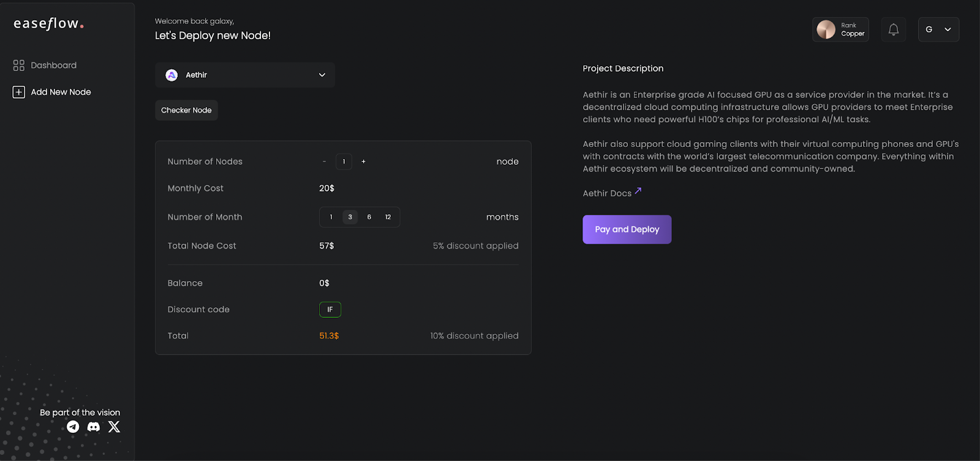Click the Pay and Deploy button
This screenshot has width=980, height=461.
627,230
